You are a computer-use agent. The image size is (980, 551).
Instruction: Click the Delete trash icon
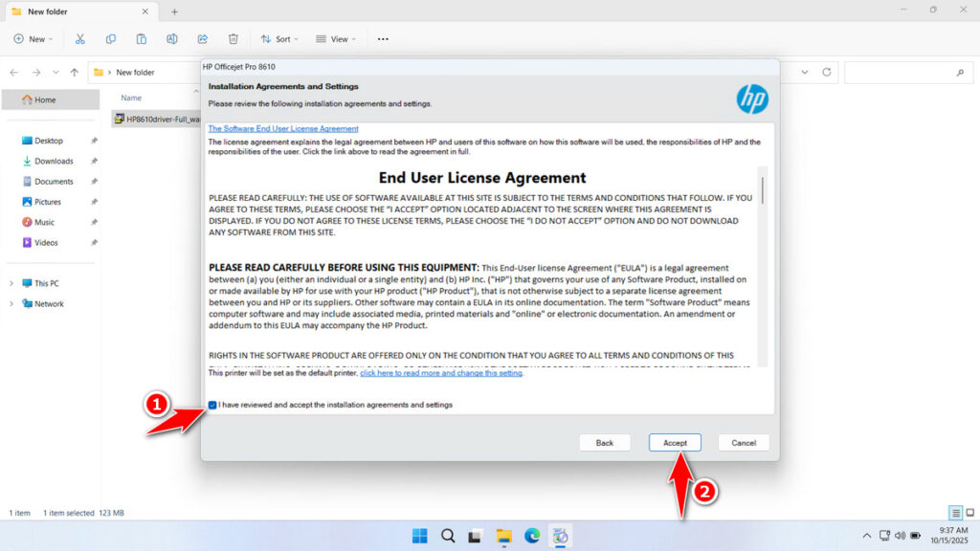coord(234,39)
